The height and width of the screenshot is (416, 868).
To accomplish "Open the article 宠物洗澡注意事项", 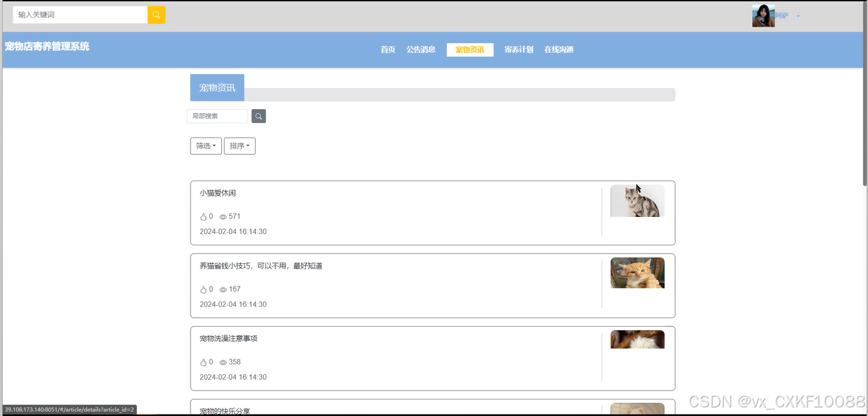I will pos(228,339).
